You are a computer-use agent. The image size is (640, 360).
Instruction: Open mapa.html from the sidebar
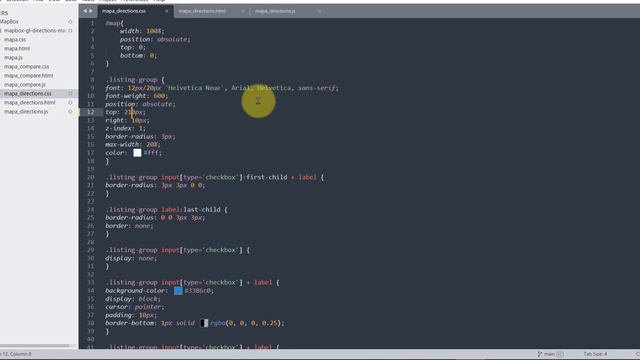point(17,49)
